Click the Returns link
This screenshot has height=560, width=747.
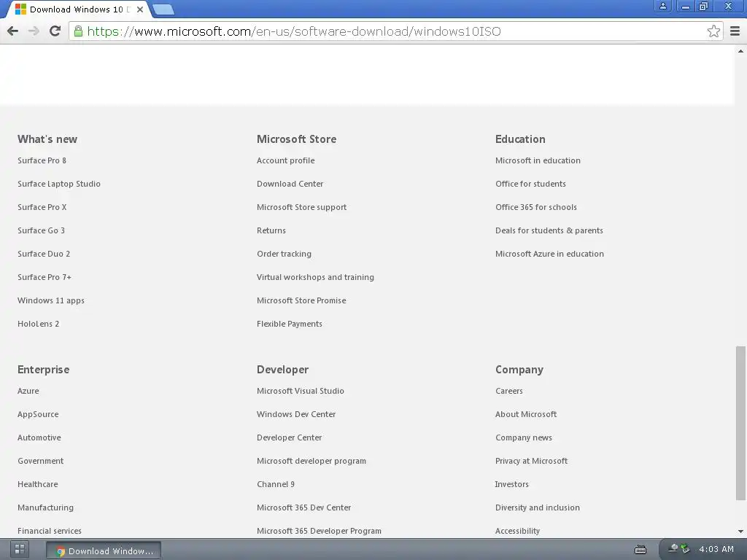271,230
